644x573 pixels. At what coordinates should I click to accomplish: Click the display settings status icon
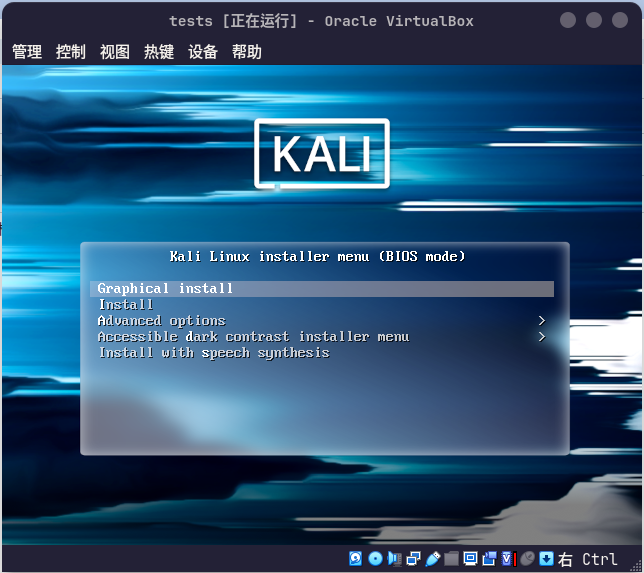tap(470, 559)
